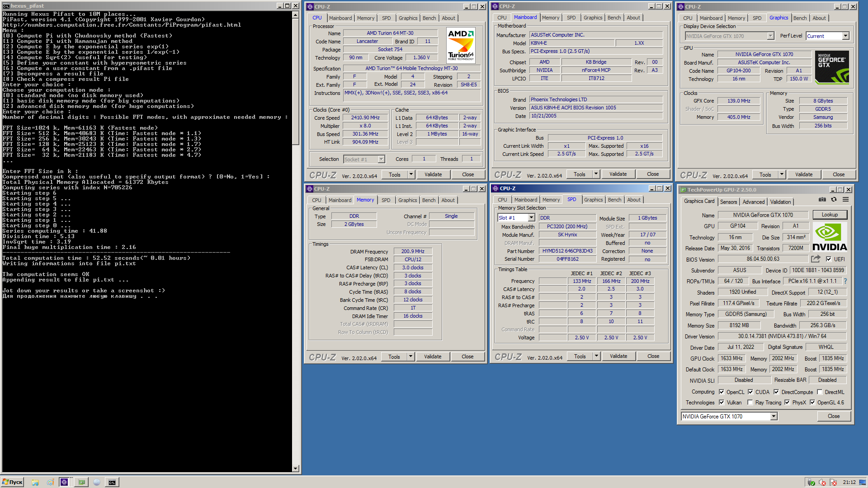This screenshot has width=868, height=488.
Task: Click the muted speaker tray icon
Action: (822, 483)
